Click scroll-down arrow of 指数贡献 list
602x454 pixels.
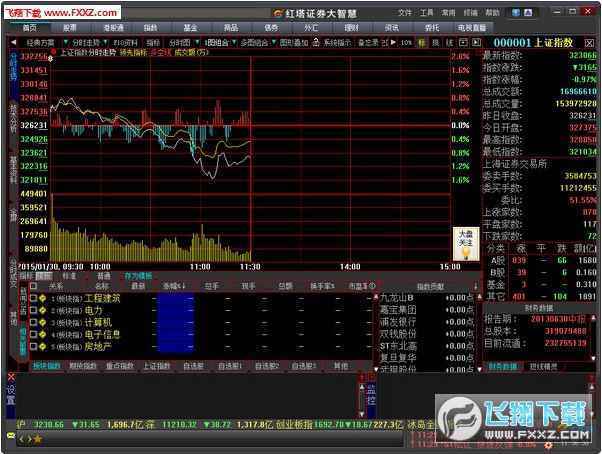[479, 369]
